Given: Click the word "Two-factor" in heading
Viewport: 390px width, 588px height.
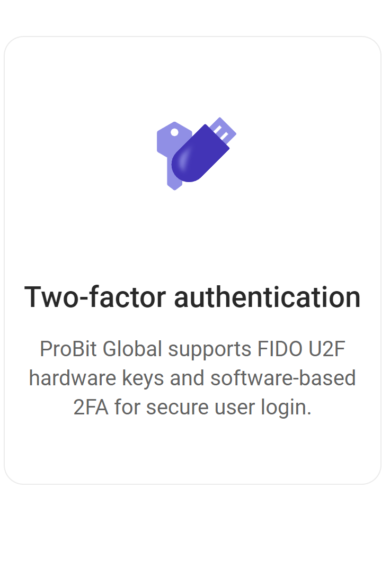Looking at the screenshot, I should click(95, 297).
